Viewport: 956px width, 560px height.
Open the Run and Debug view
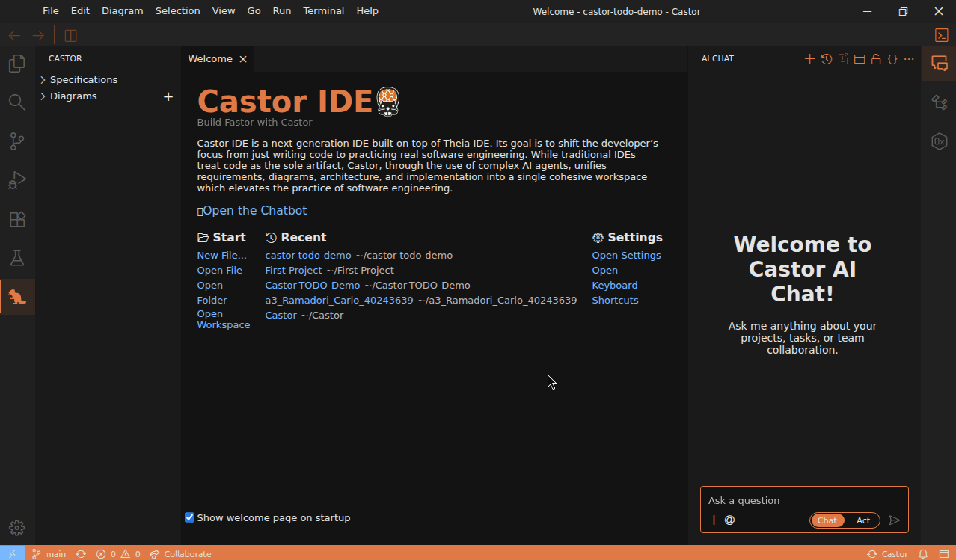(17, 180)
